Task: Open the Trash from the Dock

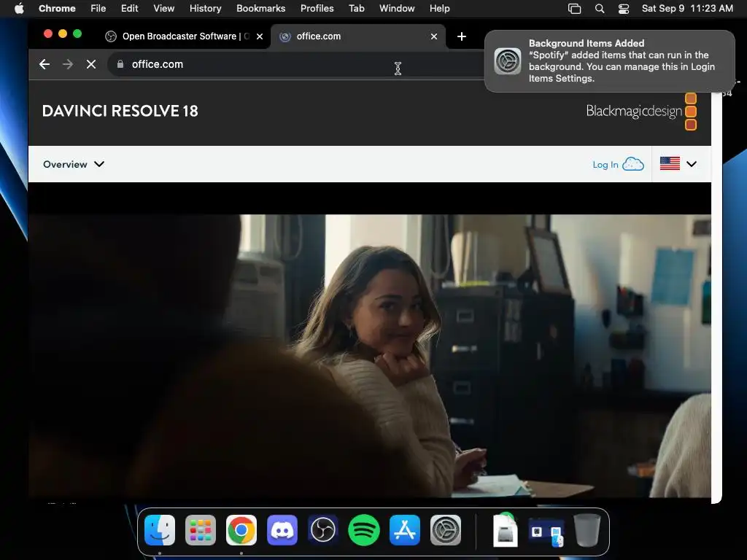Action: pyautogui.click(x=587, y=530)
